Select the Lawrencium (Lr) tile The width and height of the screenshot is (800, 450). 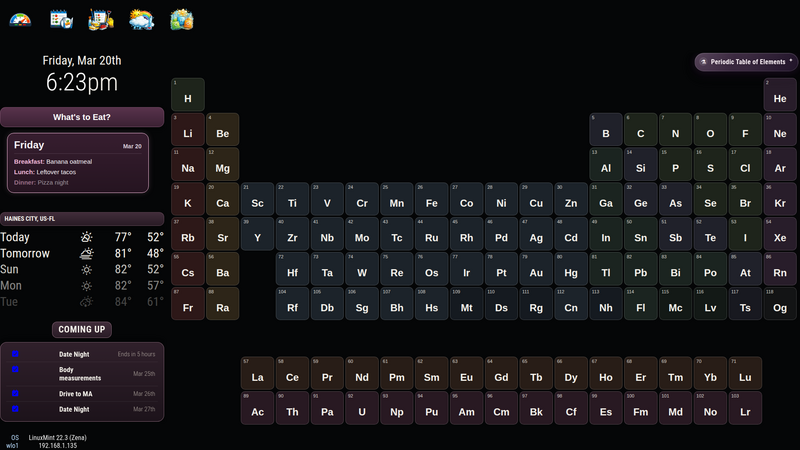tap(745, 408)
